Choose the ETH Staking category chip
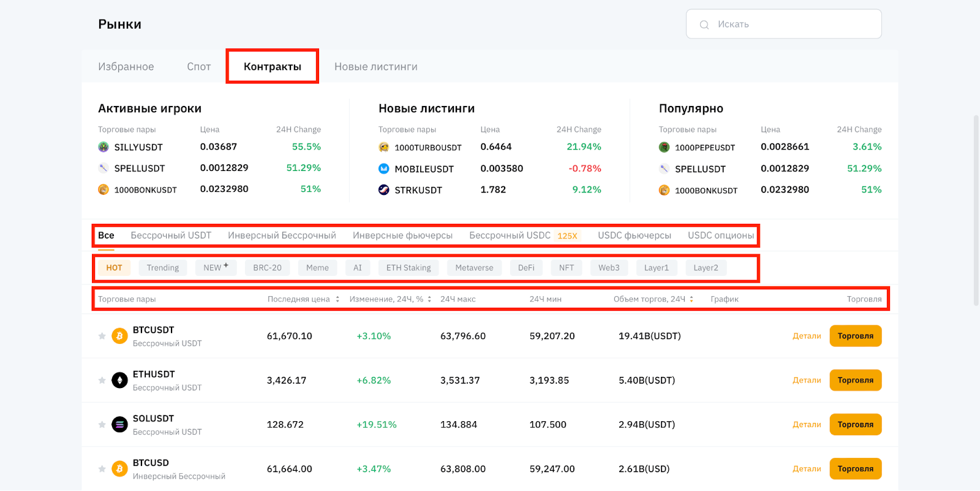The width and height of the screenshot is (980, 491). (409, 268)
